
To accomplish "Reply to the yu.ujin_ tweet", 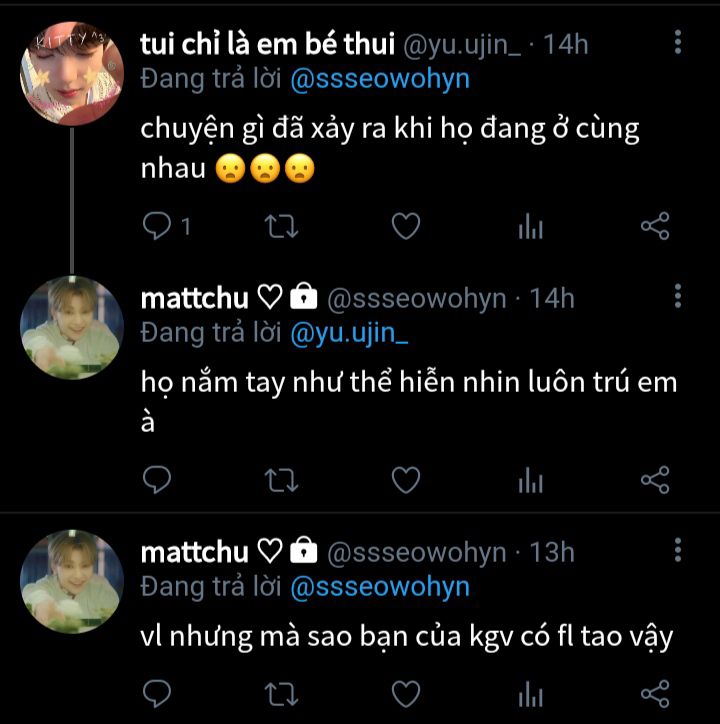I will point(158,228).
